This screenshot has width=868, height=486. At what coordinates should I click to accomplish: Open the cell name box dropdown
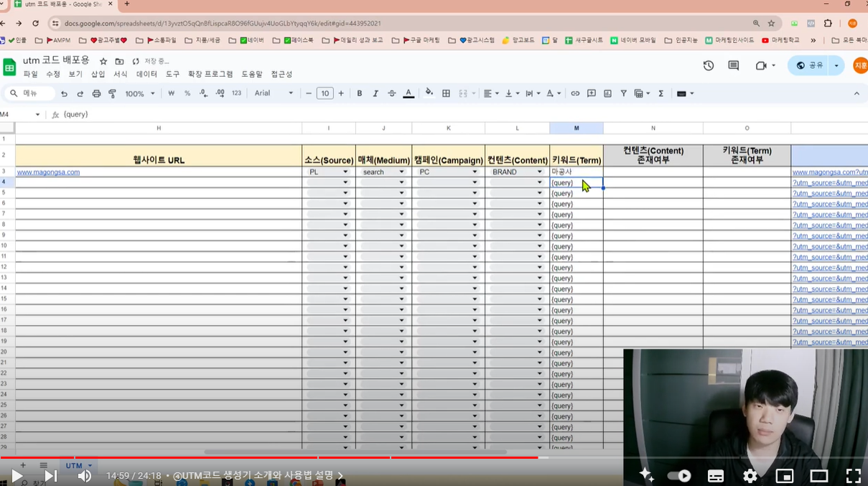[x=38, y=114]
